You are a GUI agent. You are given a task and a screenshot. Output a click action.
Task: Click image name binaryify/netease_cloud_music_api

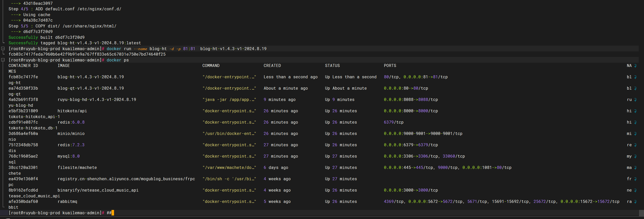[x=98, y=190]
